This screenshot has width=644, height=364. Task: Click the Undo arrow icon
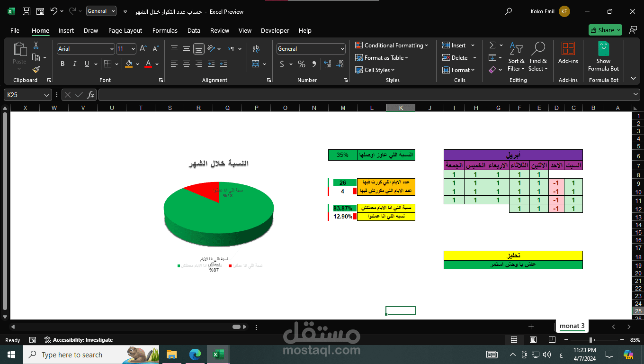coord(54,11)
